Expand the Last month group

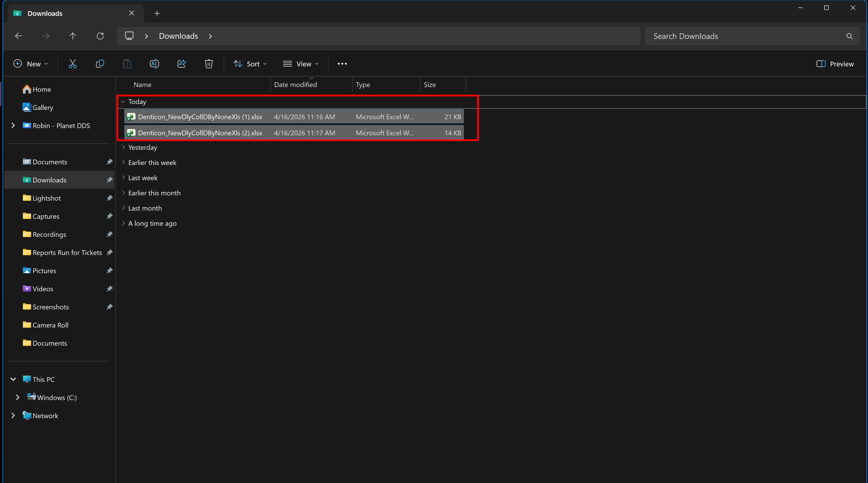click(123, 208)
